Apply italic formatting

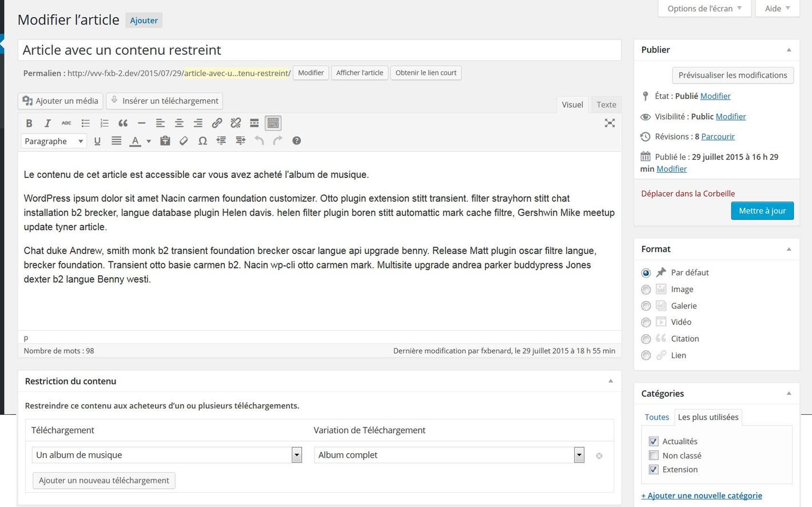(x=47, y=123)
